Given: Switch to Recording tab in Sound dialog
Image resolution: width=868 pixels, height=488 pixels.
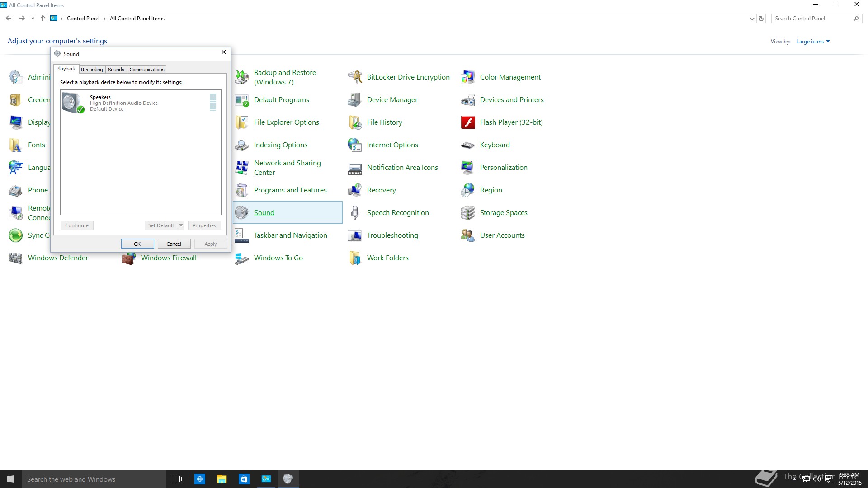Looking at the screenshot, I should [92, 70].
